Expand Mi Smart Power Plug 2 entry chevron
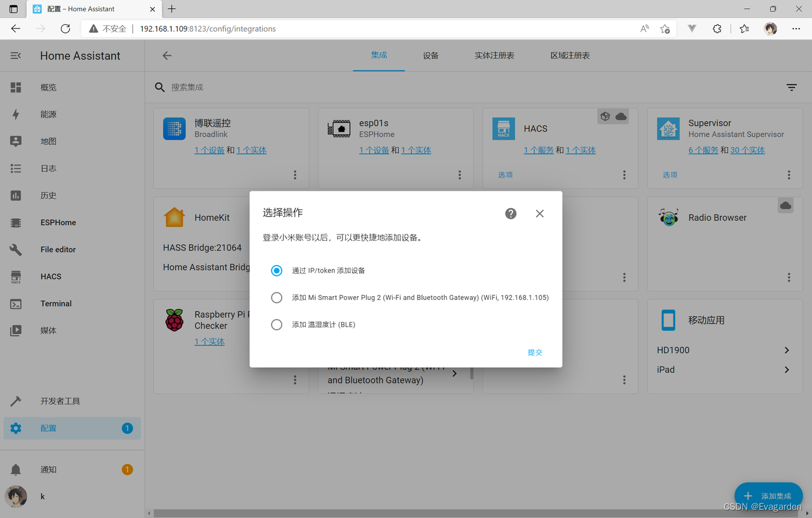812x518 pixels. [x=454, y=373]
